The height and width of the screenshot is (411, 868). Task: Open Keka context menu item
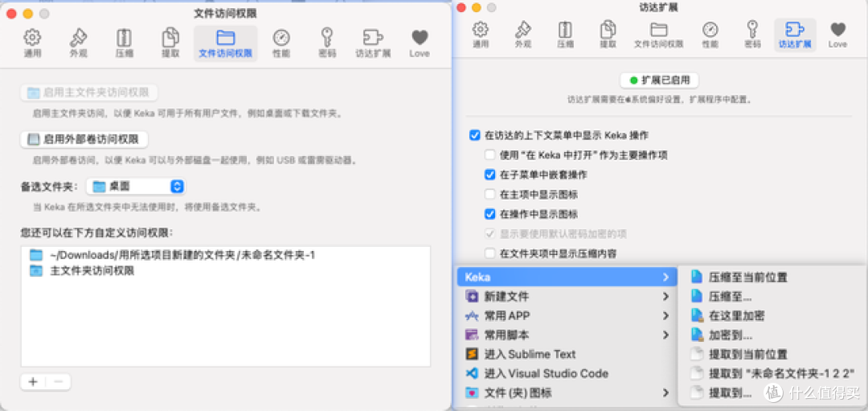pos(567,277)
